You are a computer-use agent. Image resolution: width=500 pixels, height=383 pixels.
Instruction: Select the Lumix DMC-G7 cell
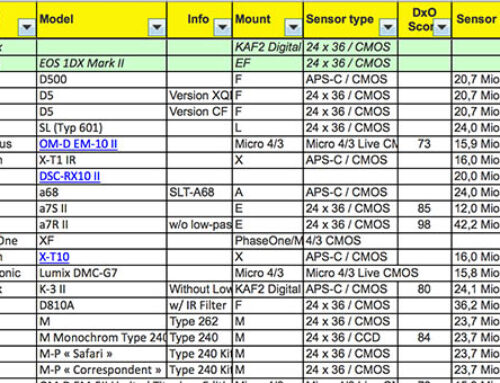point(102,273)
